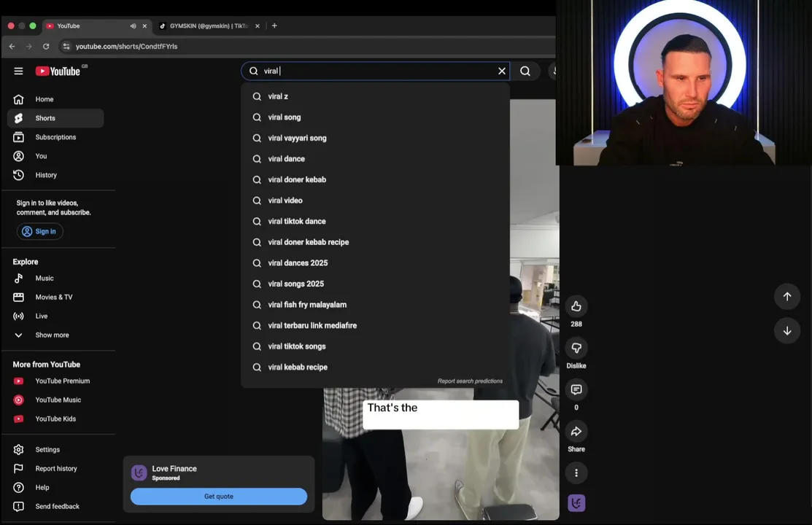Mute the YouTube tab audio icon
The height and width of the screenshot is (525, 812).
pyautogui.click(x=133, y=26)
